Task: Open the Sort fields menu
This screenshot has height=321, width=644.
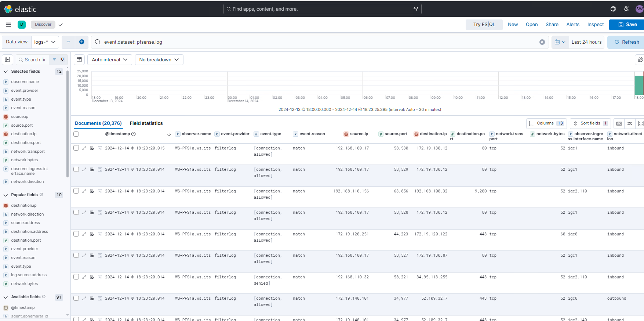Action: point(590,123)
